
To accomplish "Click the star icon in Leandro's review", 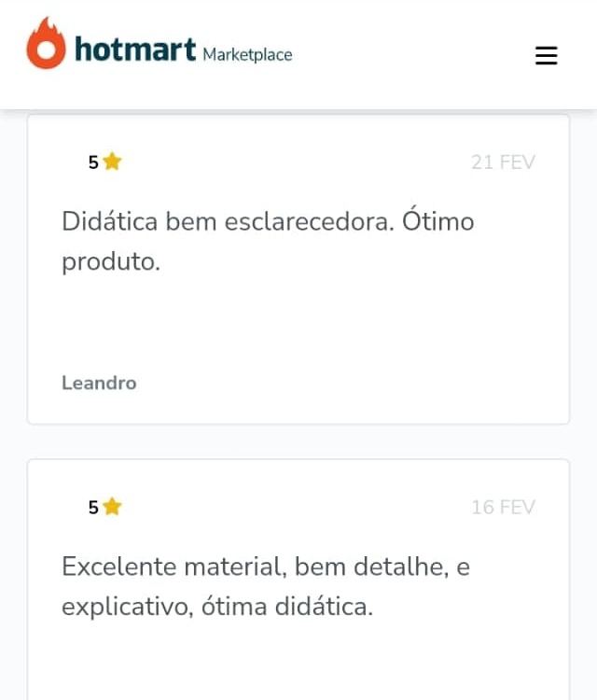I will [x=112, y=161].
